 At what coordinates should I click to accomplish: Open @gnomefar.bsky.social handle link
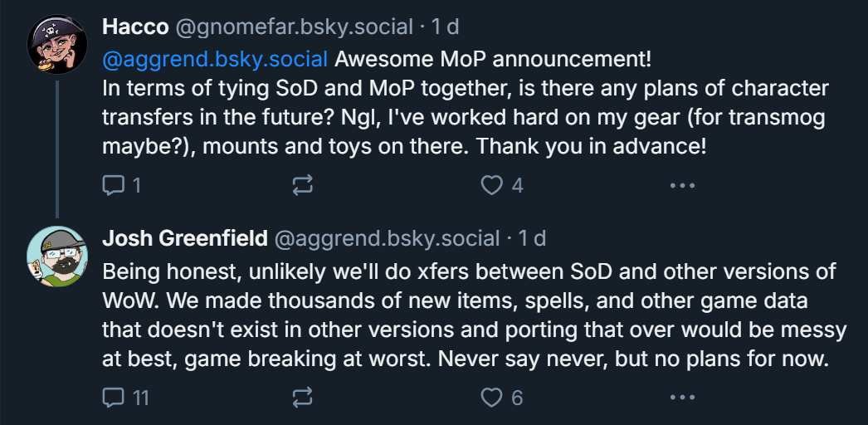click(x=295, y=27)
